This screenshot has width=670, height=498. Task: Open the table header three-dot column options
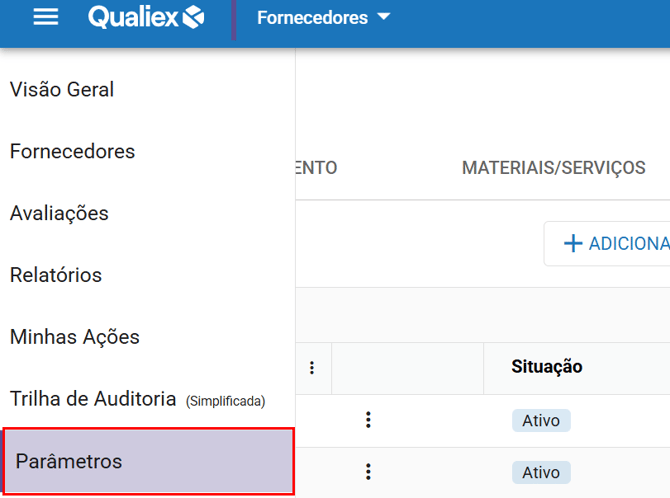coord(312,368)
